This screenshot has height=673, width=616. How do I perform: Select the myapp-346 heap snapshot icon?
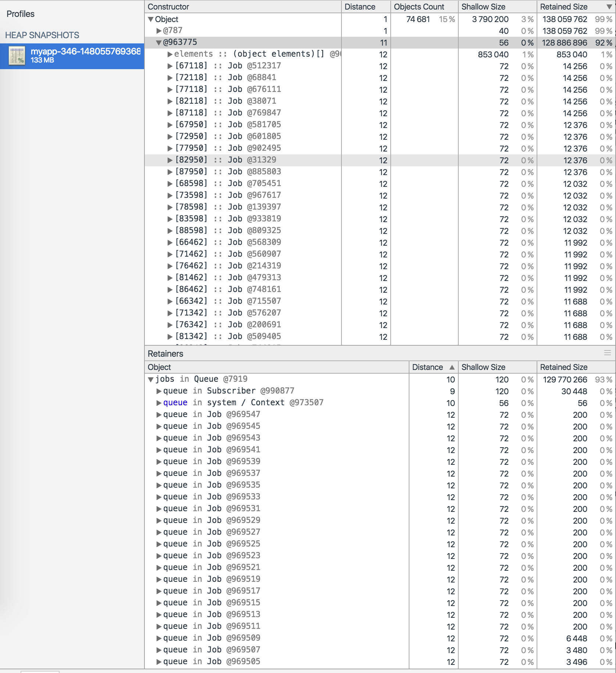tap(17, 56)
